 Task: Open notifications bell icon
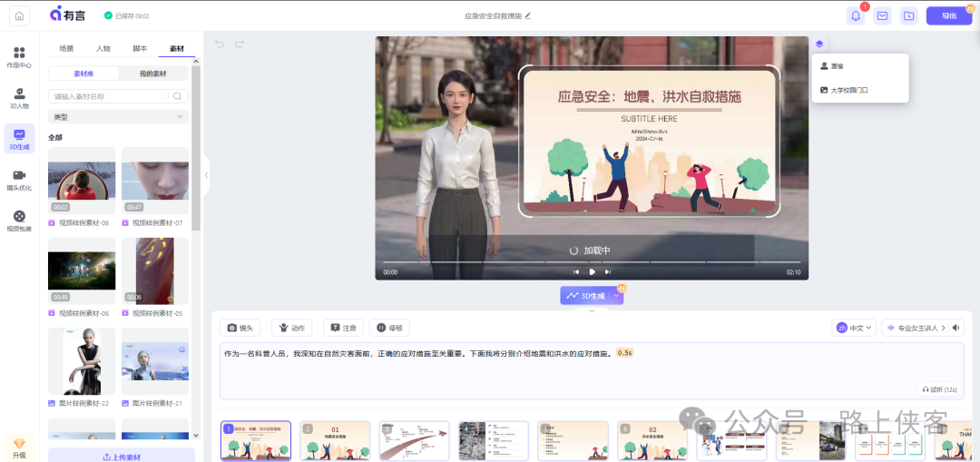[x=856, y=15]
